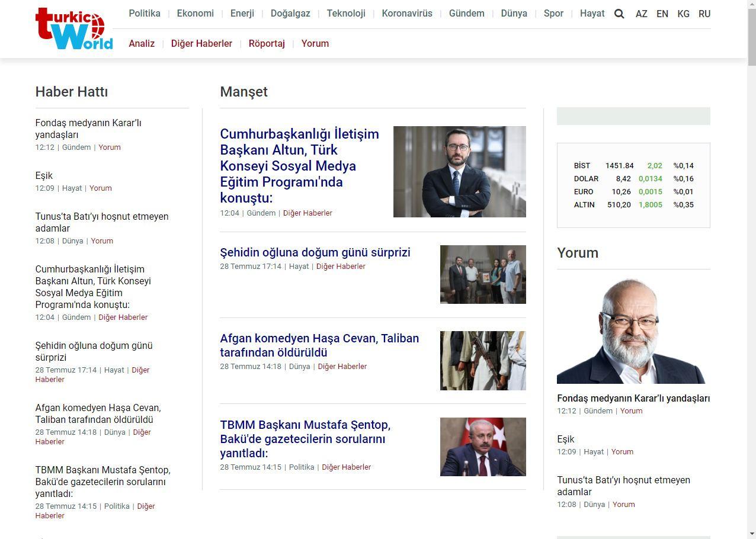Click the EURO rate 10,26
Viewport: 756px width, 539px height.
coord(622,192)
